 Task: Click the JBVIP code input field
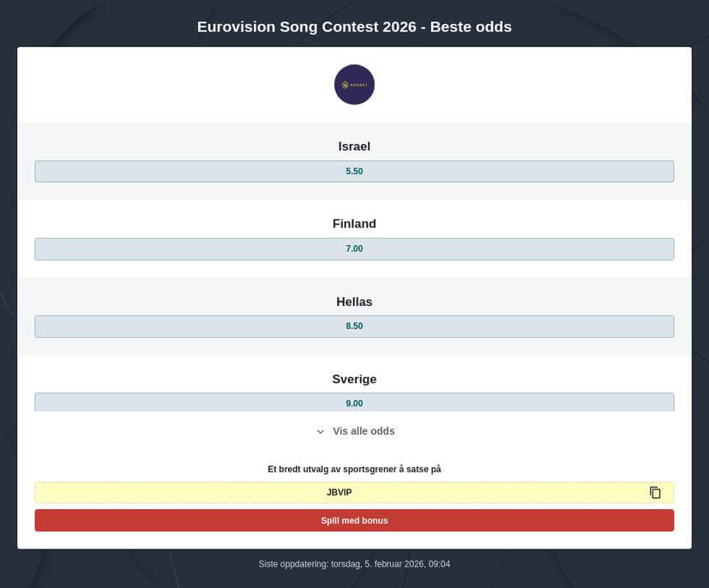[339, 492]
